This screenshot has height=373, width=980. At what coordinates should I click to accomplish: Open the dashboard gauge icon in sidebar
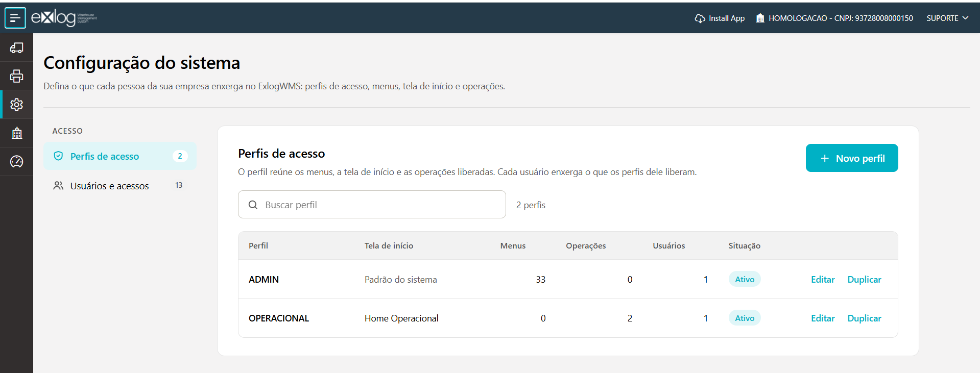(16, 162)
